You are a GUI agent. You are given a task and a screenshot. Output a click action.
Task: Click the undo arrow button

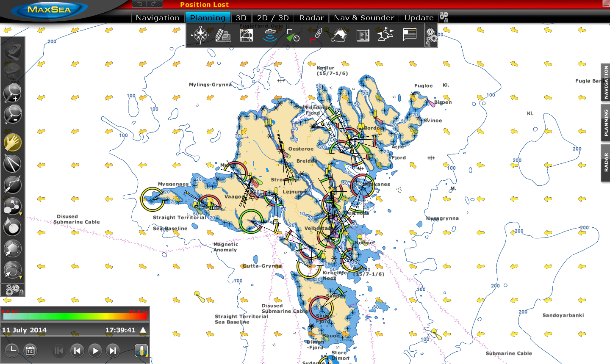140,4
